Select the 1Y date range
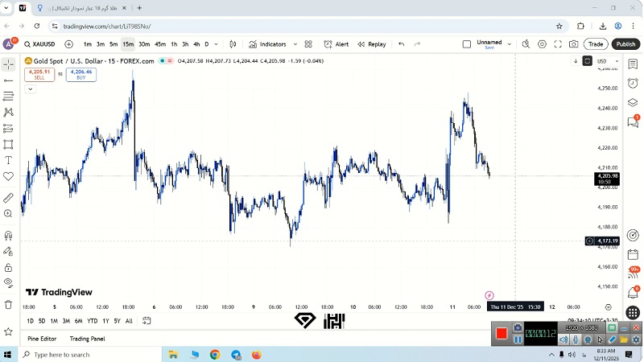The width and height of the screenshot is (644, 362). pos(105,321)
